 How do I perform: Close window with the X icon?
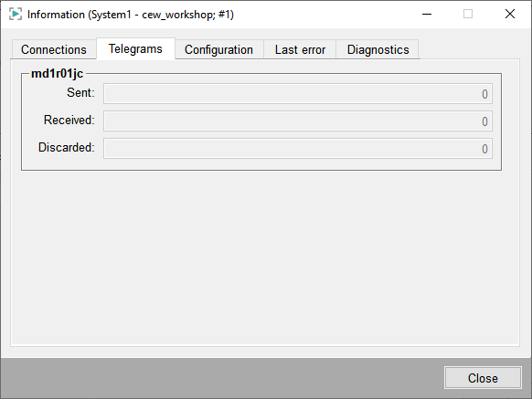click(x=510, y=15)
